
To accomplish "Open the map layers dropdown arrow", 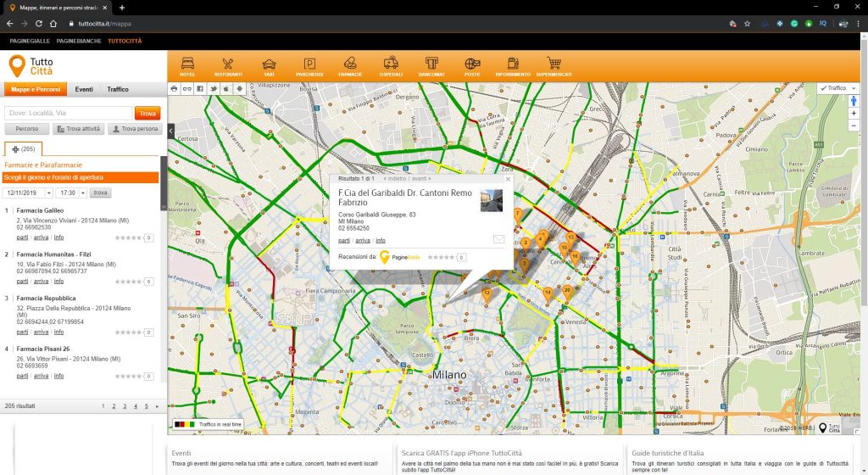I will [x=854, y=88].
